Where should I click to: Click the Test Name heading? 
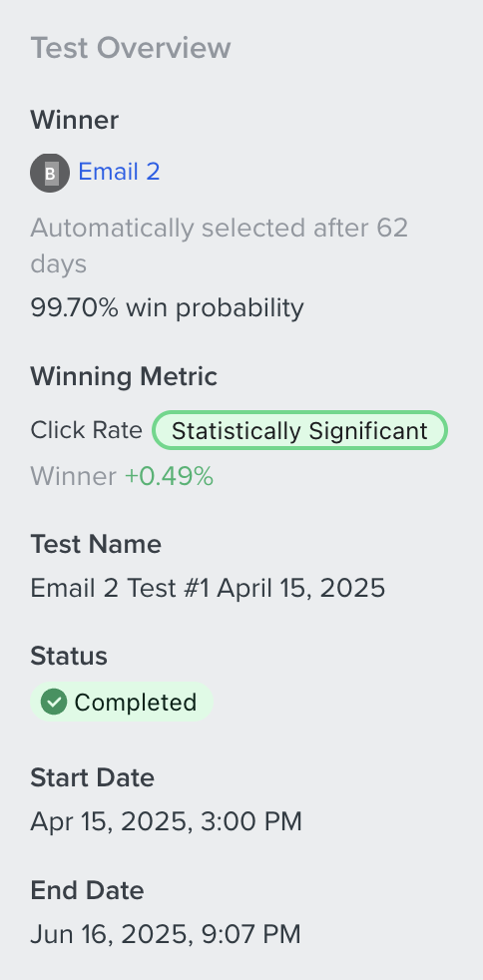pyautogui.click(x=96, y=544)
